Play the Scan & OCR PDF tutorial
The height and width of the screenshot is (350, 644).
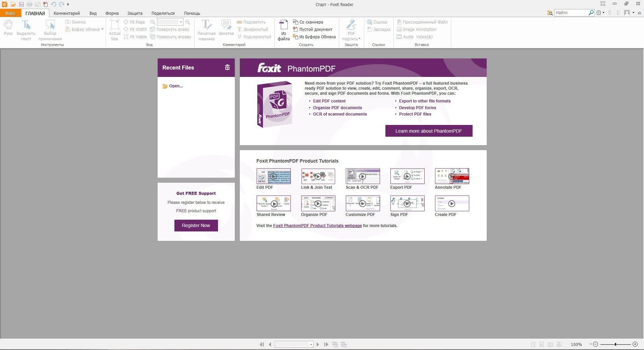363,176
